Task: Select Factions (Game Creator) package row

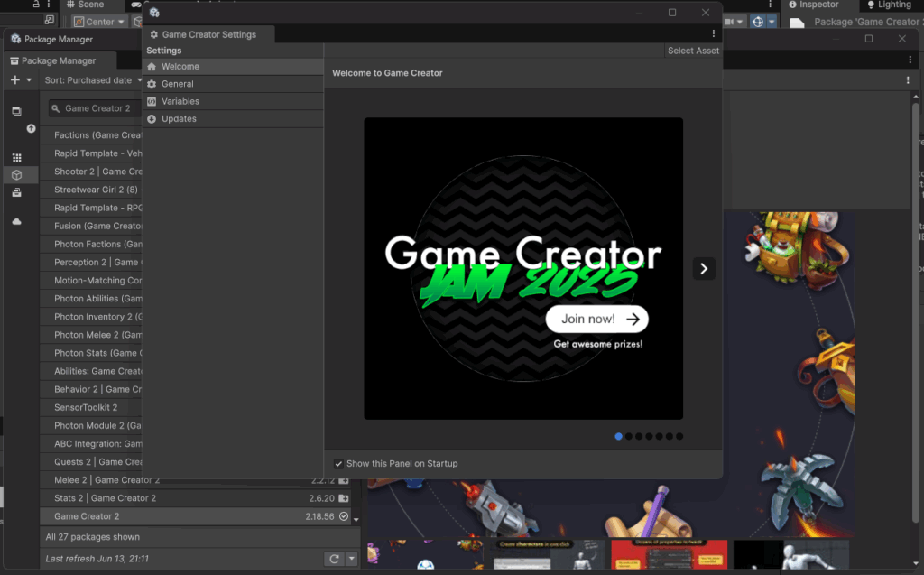Action: [x=91, y=135]
